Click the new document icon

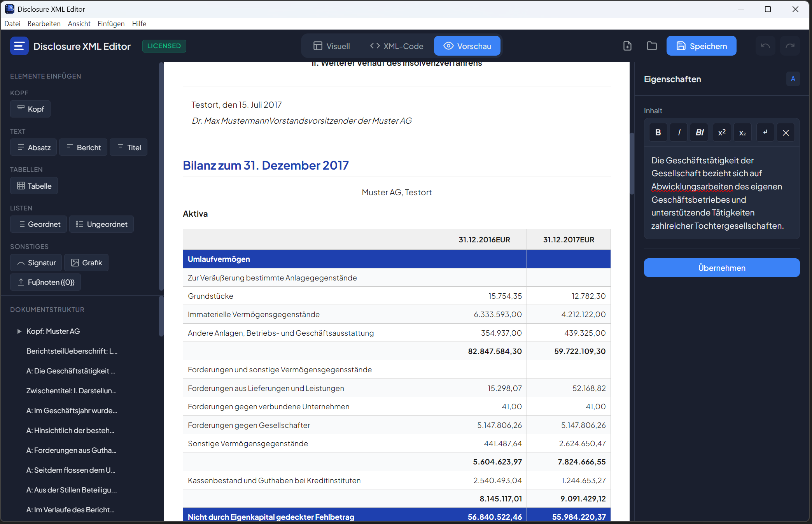[x=627, y=46]
